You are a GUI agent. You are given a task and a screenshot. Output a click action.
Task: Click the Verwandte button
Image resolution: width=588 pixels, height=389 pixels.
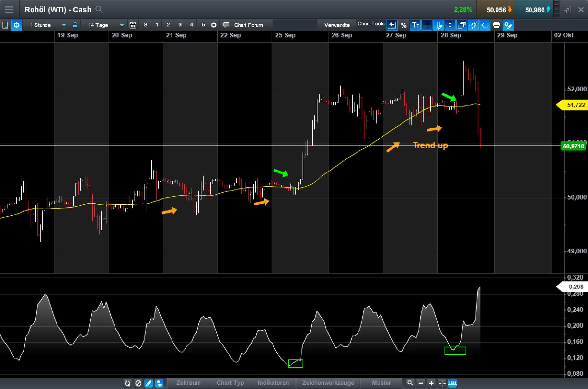point(336,25)
